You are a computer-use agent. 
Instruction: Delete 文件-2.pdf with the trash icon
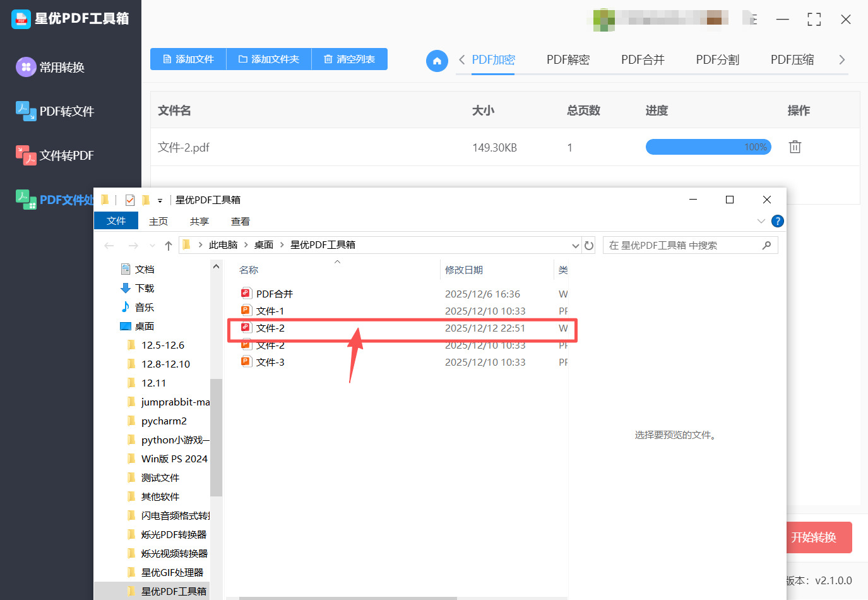795,147
